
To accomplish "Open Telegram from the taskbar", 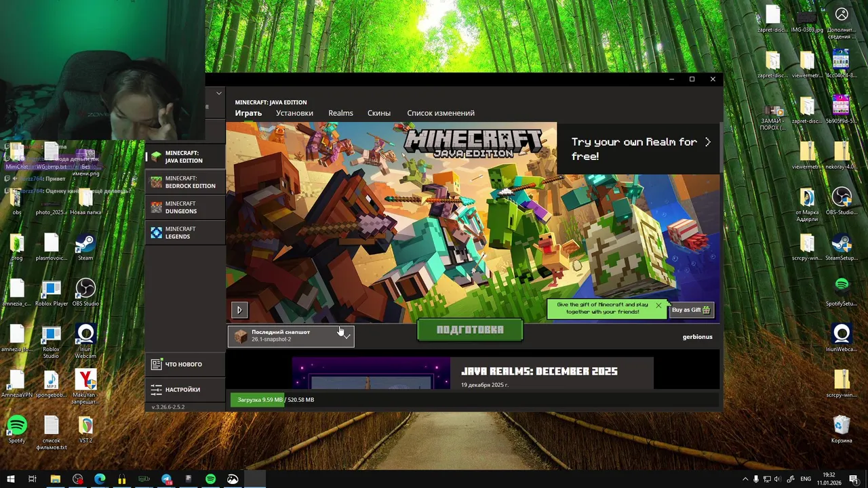I will coord(166,479).
